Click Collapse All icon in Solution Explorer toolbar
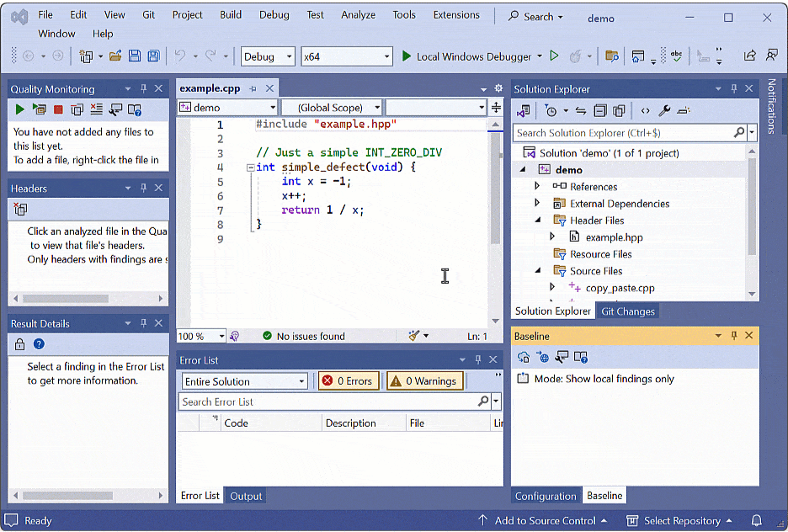788x532 pixels. 600,110
